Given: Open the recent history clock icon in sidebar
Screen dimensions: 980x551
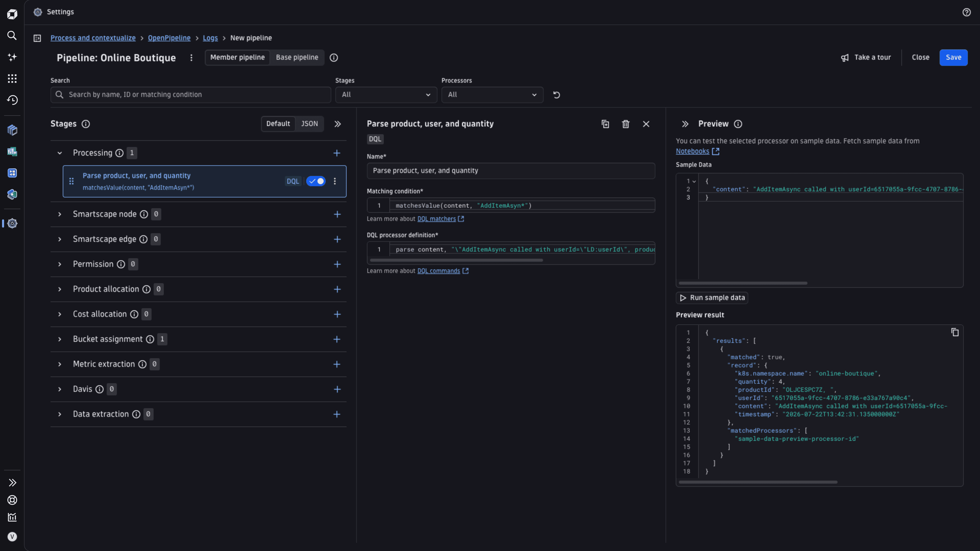Looking at the screenshot, I should [x=12, y=100].
